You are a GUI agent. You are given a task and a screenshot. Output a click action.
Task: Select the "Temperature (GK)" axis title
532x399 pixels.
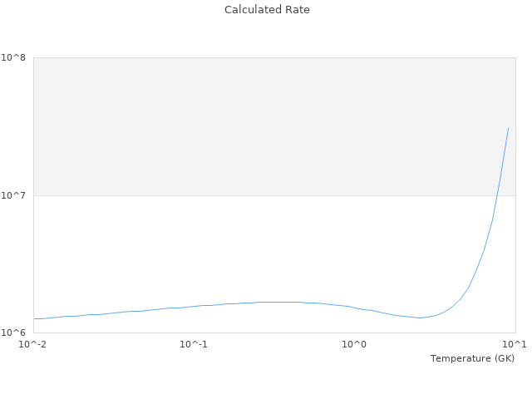pyautogui.click(x=472, y=358)
